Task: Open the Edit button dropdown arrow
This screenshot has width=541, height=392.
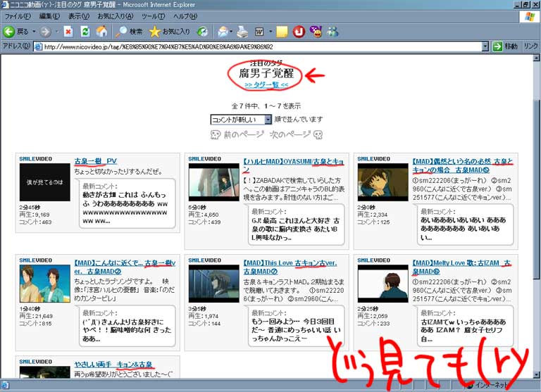Action: [270, 32]
